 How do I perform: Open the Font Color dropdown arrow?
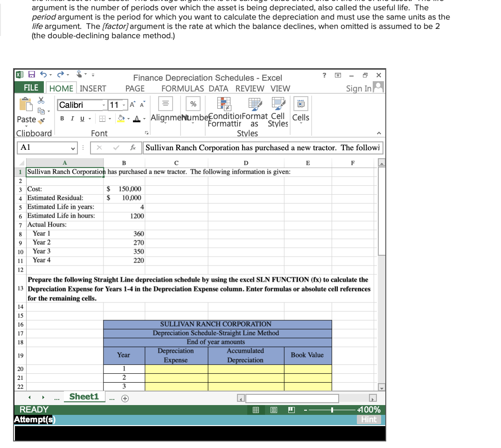(144, 118)
